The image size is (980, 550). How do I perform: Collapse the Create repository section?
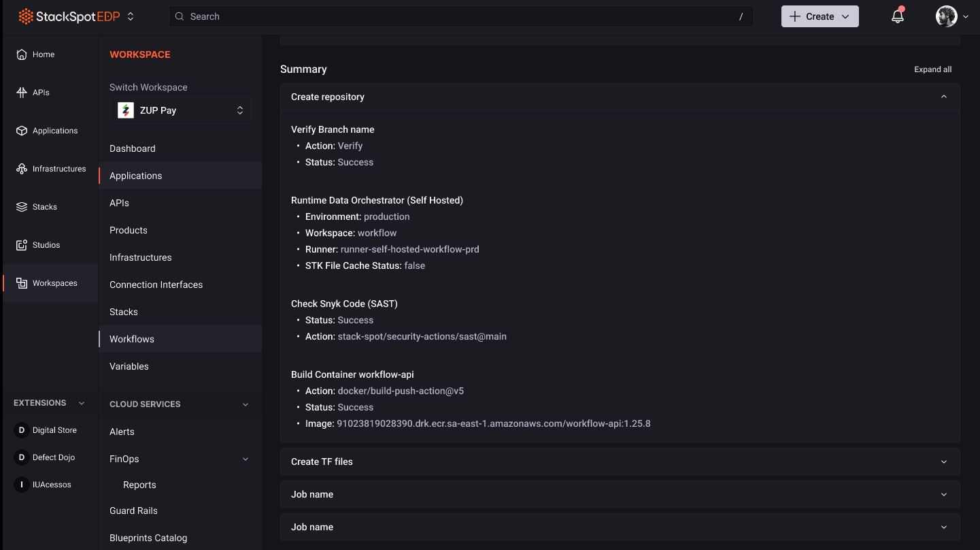tap(943, 97)
